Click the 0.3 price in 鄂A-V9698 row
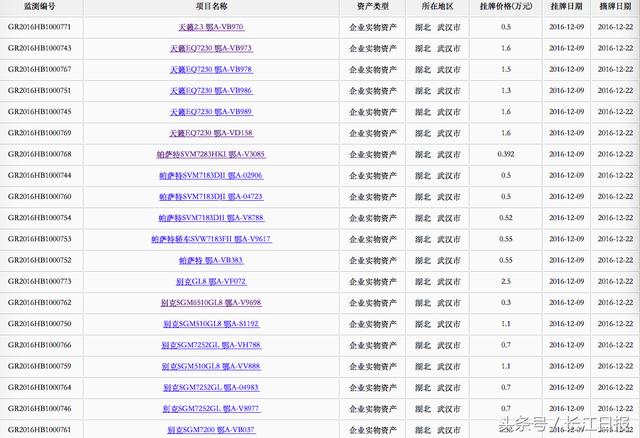Screen dimensions: 640x438 [x=506, y=303]
